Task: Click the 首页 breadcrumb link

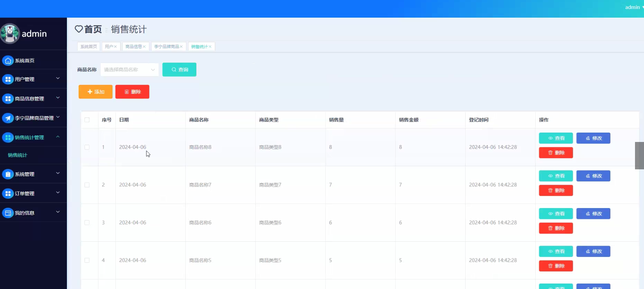Action: tap(93, 29)
